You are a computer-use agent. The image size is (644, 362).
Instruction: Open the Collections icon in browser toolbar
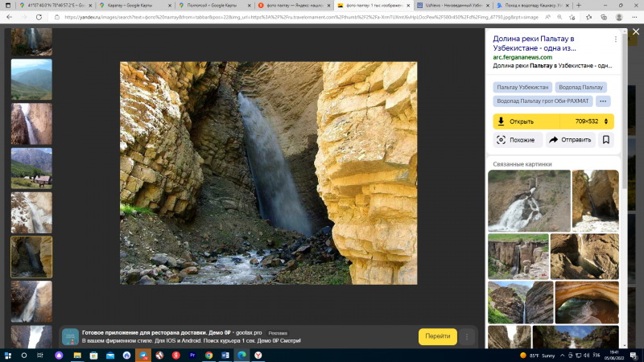coord(604,17)
